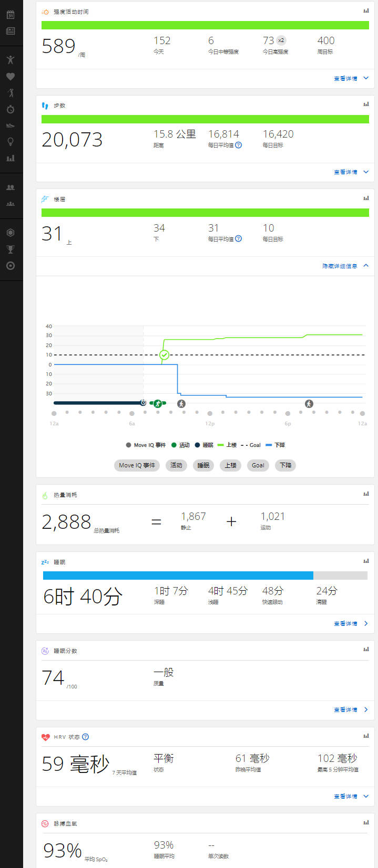Image resolution: width=378 pixels, height=868 pixels.
Task: Open chart icon on the 步数 card
Action: click(366, 104)
